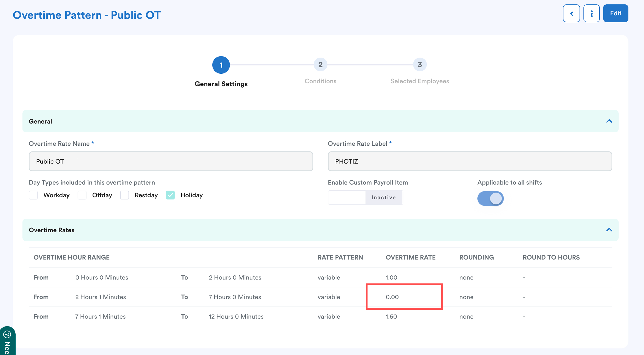Click the Overtime Rate Label field
The height and width of the screenshot is (355, 644).
click(x=470, y=161)
